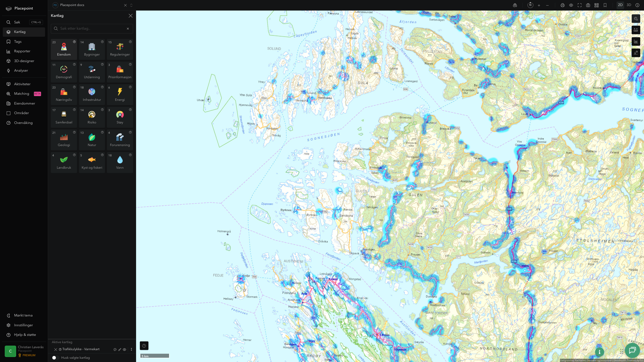The height and width of the screenshot is (362, 644).
Task: Activate the measure ruler tool
Action: click(x=636, y=30)
